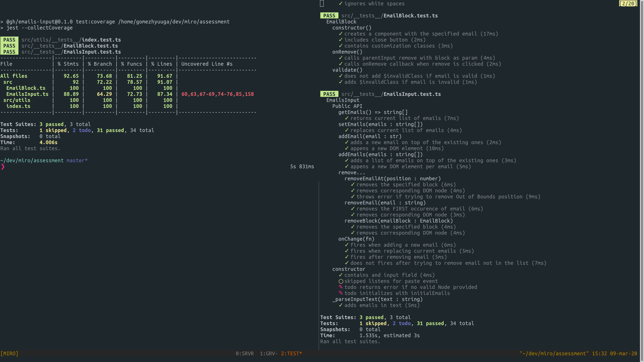
Task: Click checkmark beside 'adds emails in text'
Action: tap(341, 305)
